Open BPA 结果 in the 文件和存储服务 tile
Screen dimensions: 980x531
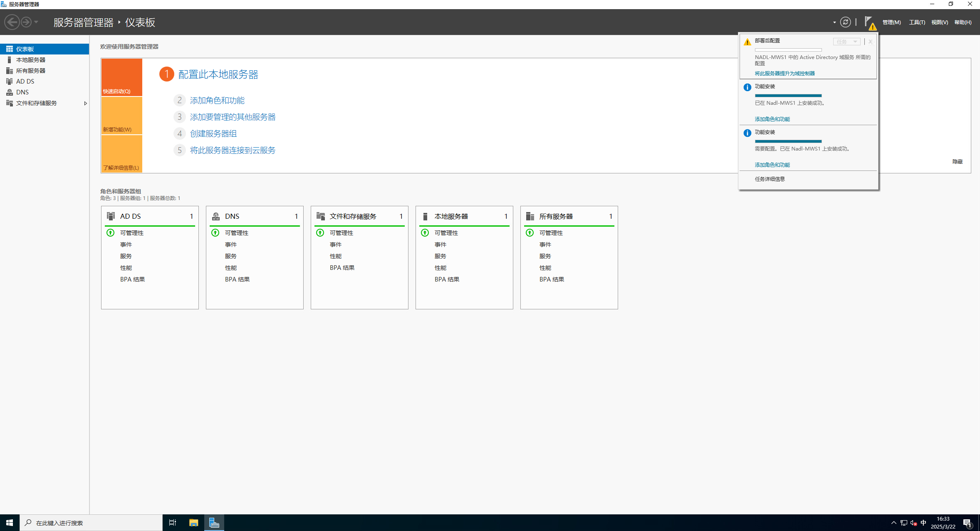[x=342, y=268]
